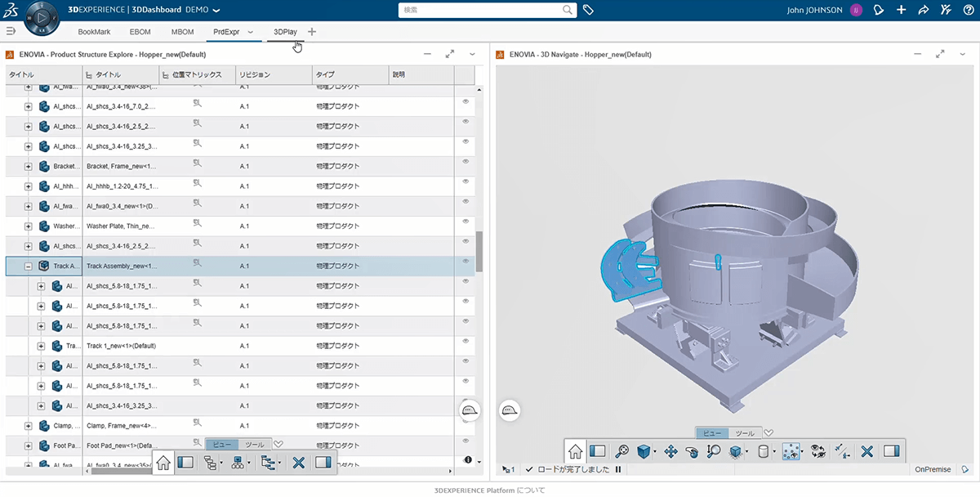This screenshot has height=497, width=980.
Task: Expand the Washer Plate tree node
Action: (x=29, y=226)
